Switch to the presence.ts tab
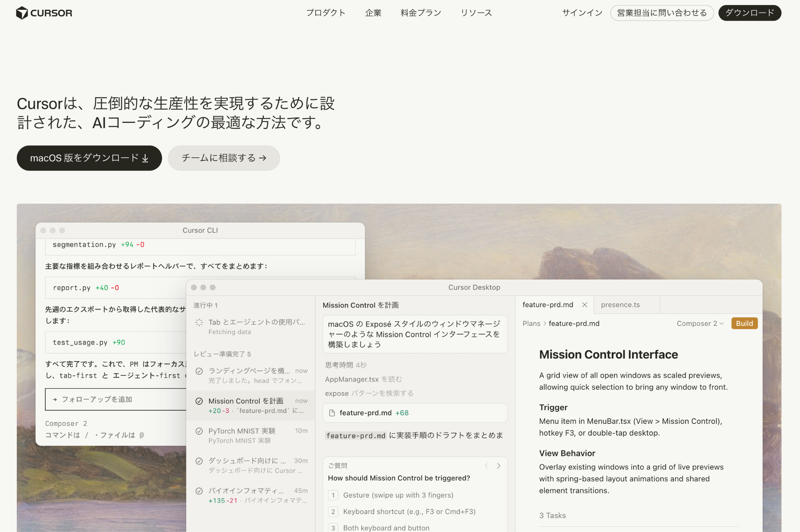Screen dimensions: 800x532 pyautogui.click(x=620, y=305)
